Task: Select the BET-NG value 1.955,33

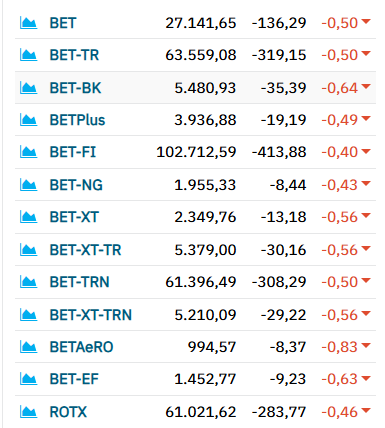Action: point(205,185)
